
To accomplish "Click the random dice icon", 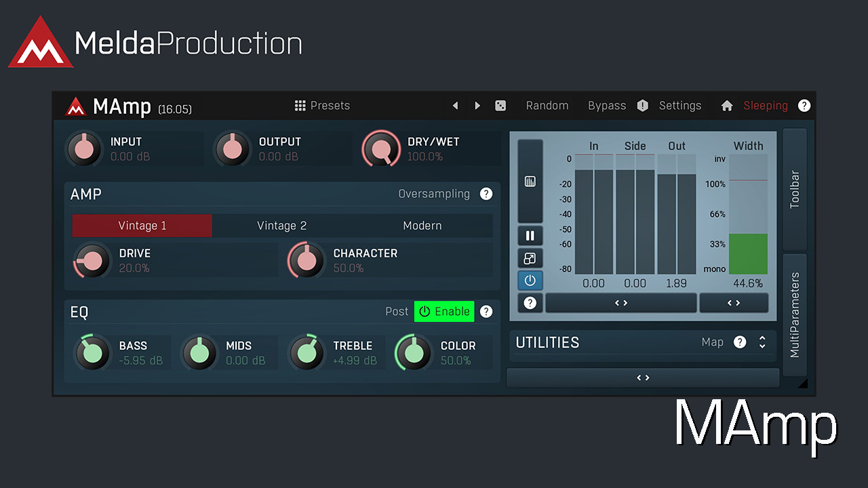I will (500, 106).
